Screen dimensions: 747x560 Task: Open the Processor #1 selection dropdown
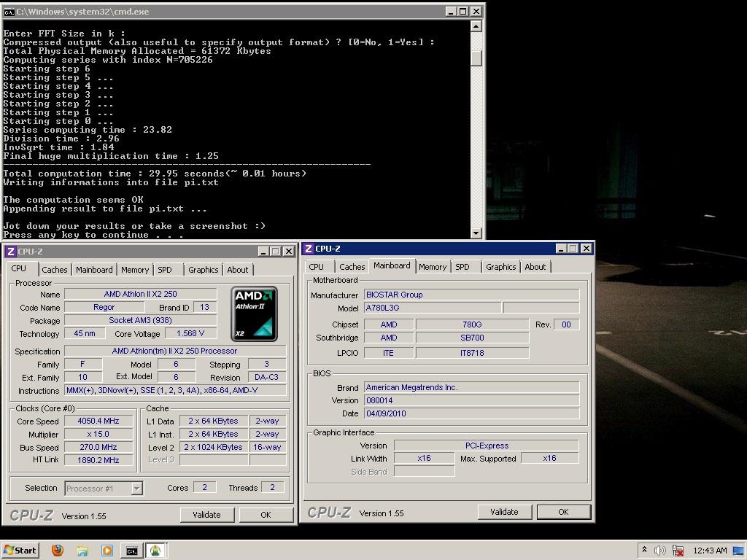[x=136, y=488]
